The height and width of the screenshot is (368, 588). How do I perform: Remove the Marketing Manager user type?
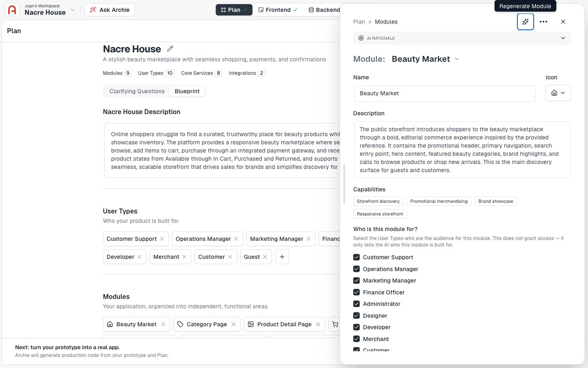pos(309,239)
